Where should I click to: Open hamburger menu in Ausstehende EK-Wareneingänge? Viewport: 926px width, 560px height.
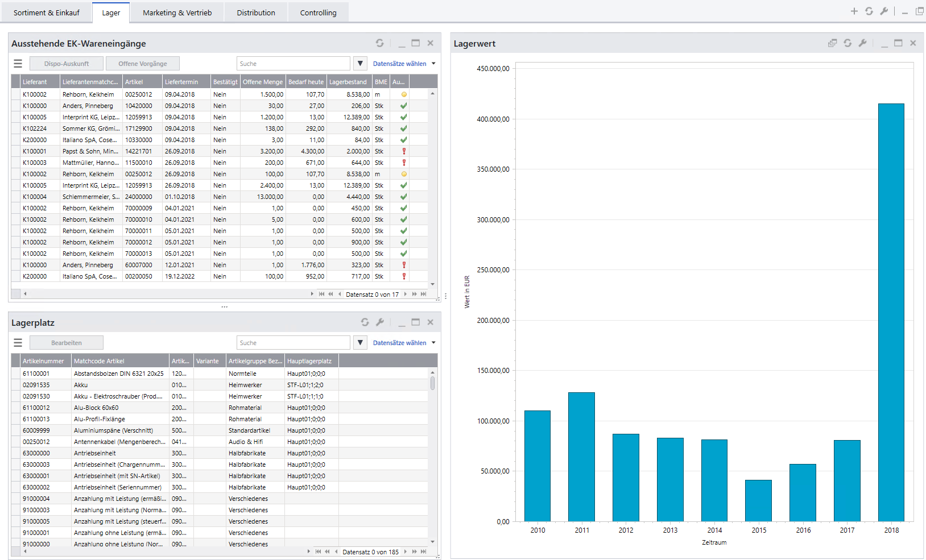click(18, 64)
